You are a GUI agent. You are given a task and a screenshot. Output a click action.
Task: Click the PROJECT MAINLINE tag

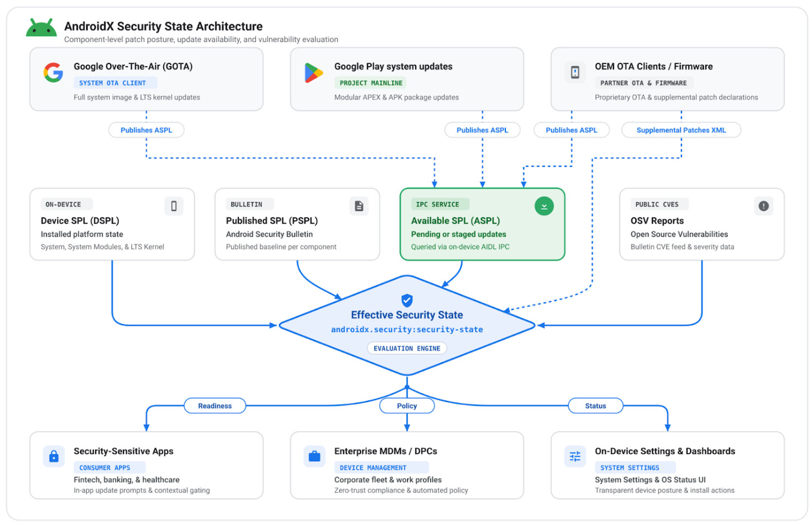pos(371,83)
